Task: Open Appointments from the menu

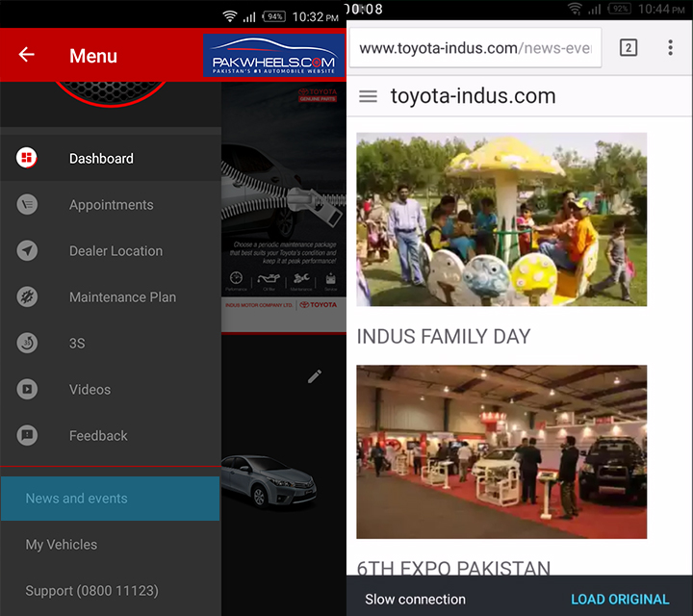Action: pyautogui.click(x=111, y=205)
